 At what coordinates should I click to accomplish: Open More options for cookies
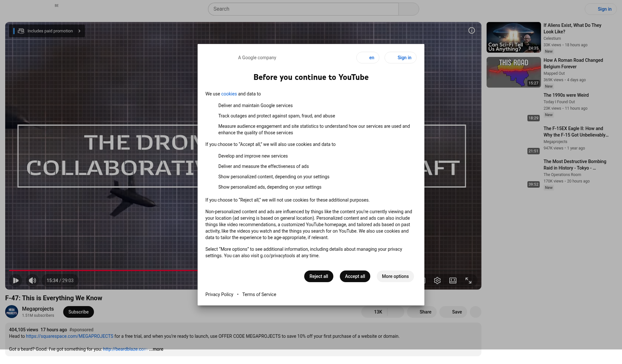pos(395,276)
